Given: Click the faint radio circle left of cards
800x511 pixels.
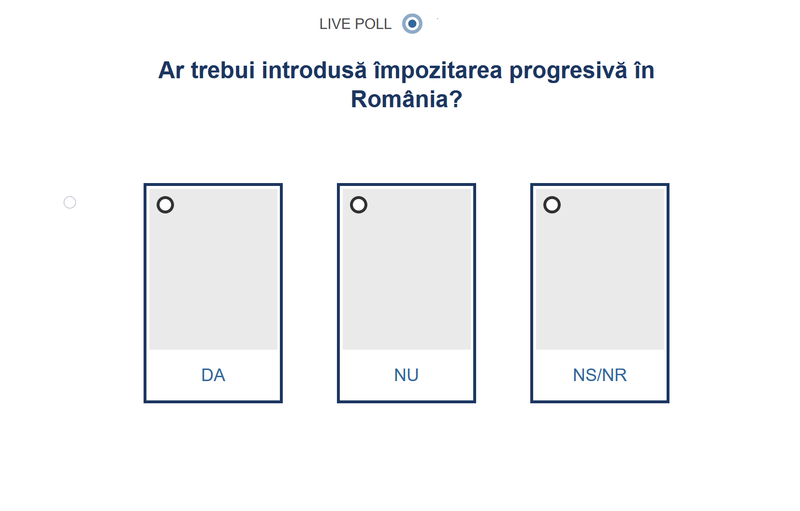Looking at the screenshot, I should (x=70, y=202).
